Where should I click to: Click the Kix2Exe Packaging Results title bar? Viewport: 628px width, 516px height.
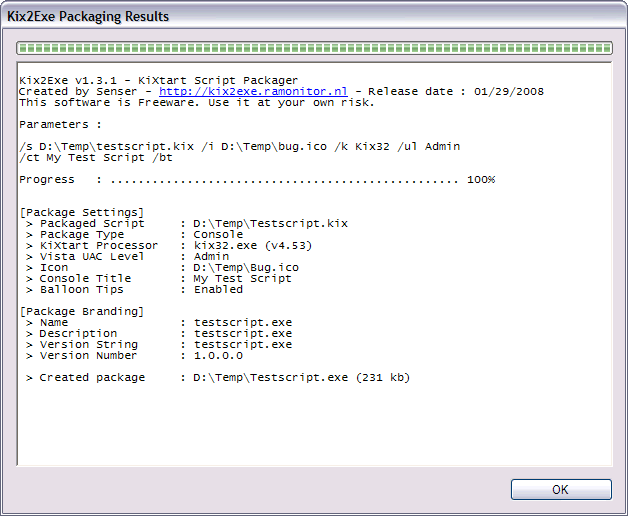(x=300, y=16)
